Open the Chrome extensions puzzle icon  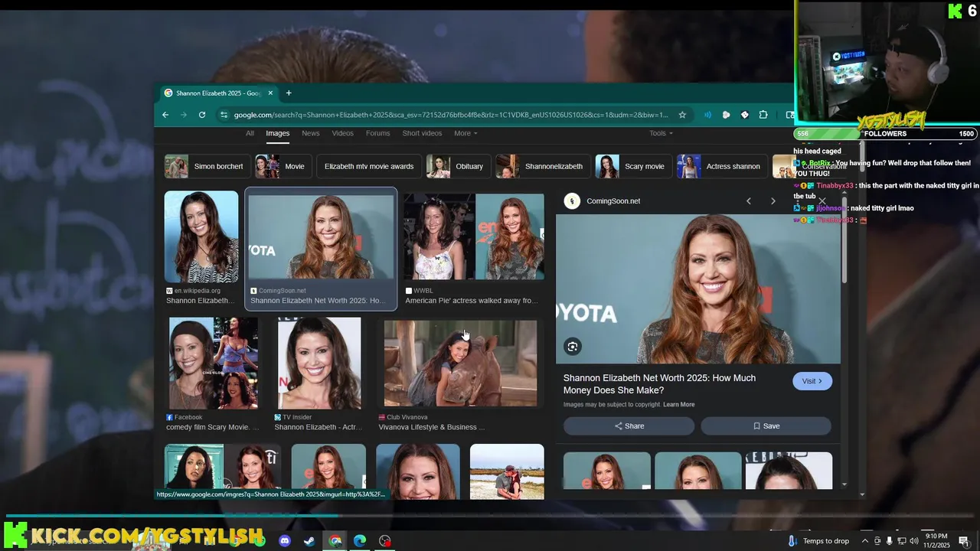[x=763, y=115]
